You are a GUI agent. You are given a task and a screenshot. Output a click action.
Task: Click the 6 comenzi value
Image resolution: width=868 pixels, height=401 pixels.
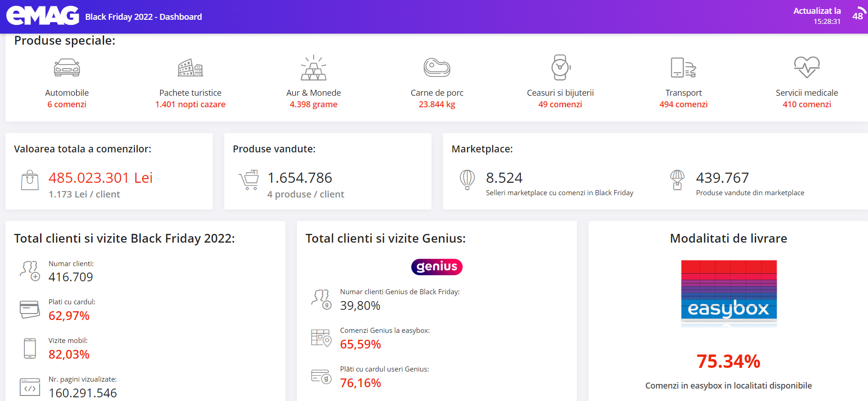coord(67,105)
